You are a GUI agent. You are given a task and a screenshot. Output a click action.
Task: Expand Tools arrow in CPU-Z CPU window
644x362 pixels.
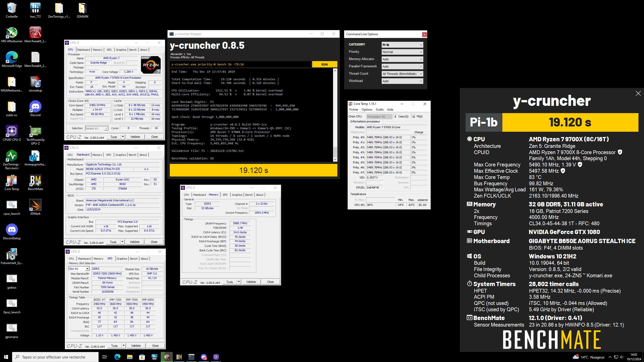click(123, 137)
